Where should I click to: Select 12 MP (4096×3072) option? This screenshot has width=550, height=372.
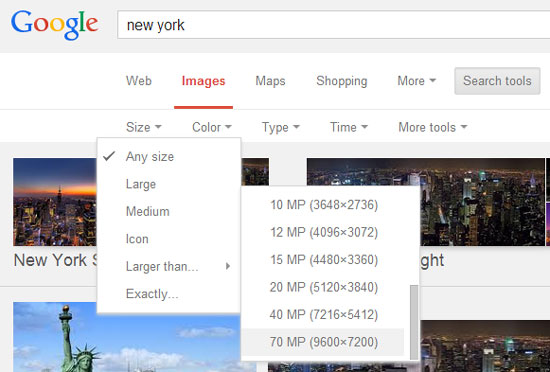(323, 232)
